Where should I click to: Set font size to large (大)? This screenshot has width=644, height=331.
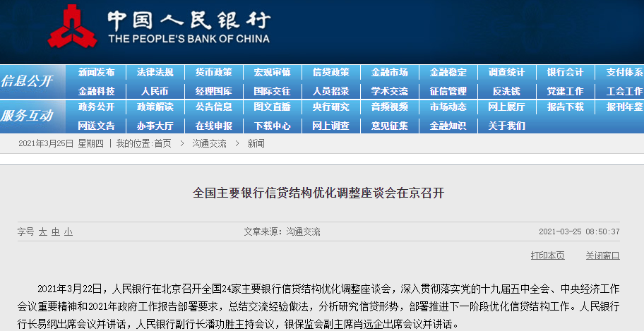coord(42,231)
